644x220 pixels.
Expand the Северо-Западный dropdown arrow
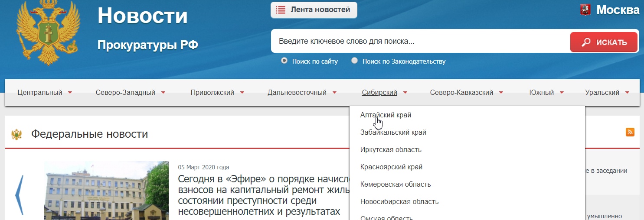click(163, 92)
